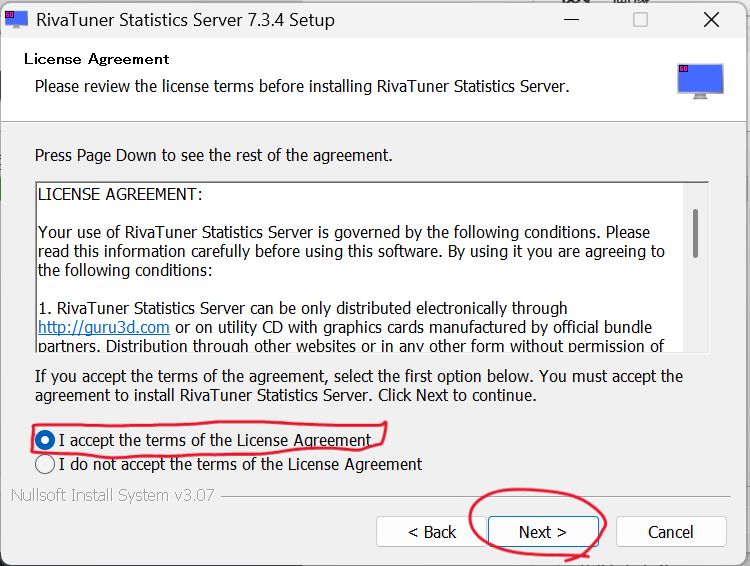
Task: Minimize the RivaTuner setup window
Action: (570, 20)
